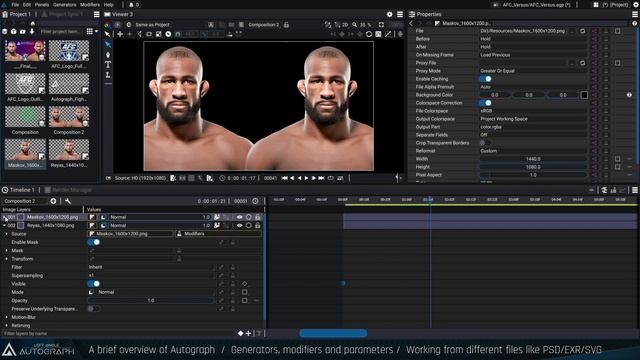The width and height of the screenshot is (640, 360).
Task: Expand the Mask property group
Action: click(x=7, y=251)
